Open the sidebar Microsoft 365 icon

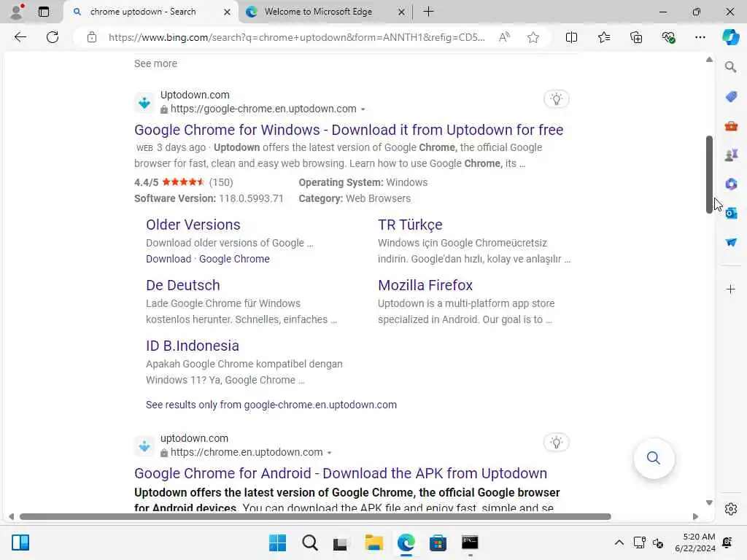[731, 184]
